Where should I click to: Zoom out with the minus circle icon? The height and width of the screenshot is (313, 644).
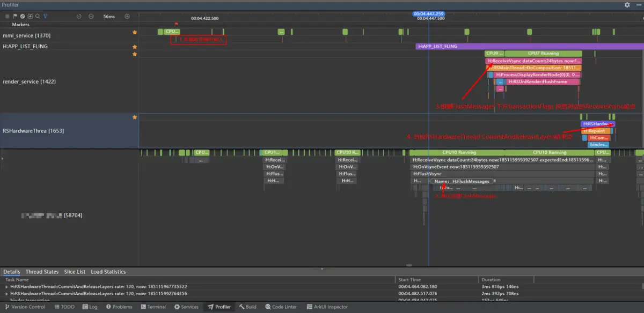coord(91,16)
